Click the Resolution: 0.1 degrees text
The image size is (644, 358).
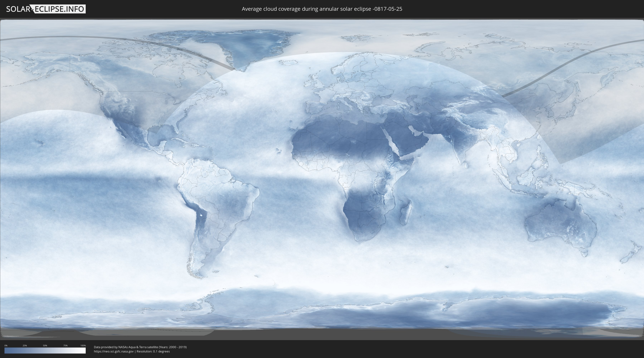(x=153, y=351)
